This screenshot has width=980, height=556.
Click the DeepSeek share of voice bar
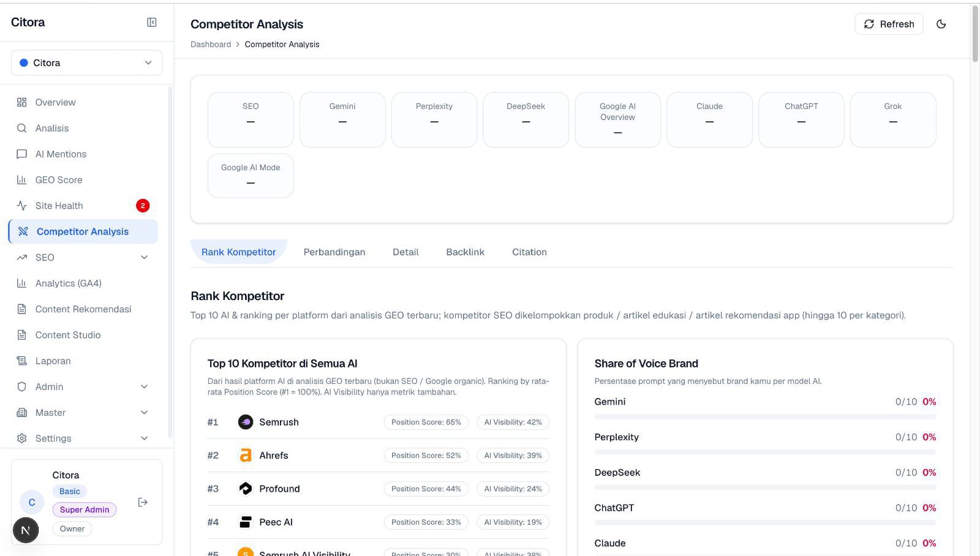(765, 487)
